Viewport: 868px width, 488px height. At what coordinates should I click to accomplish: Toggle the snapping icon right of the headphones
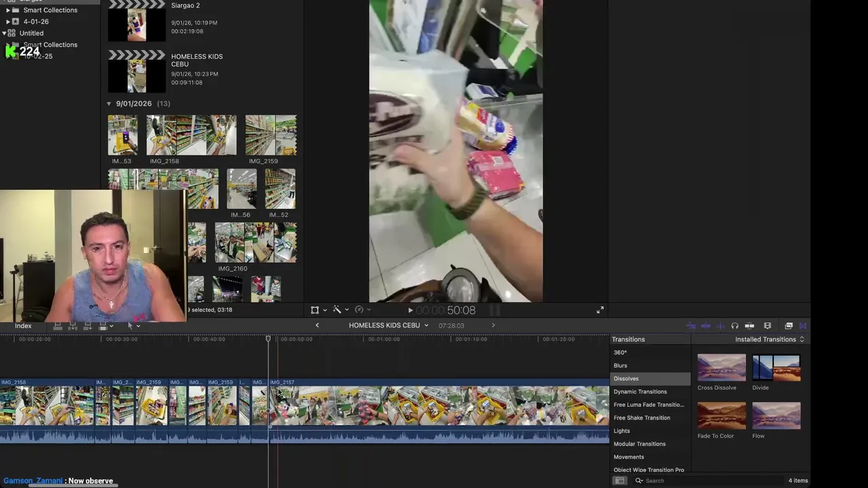[749, 326]
